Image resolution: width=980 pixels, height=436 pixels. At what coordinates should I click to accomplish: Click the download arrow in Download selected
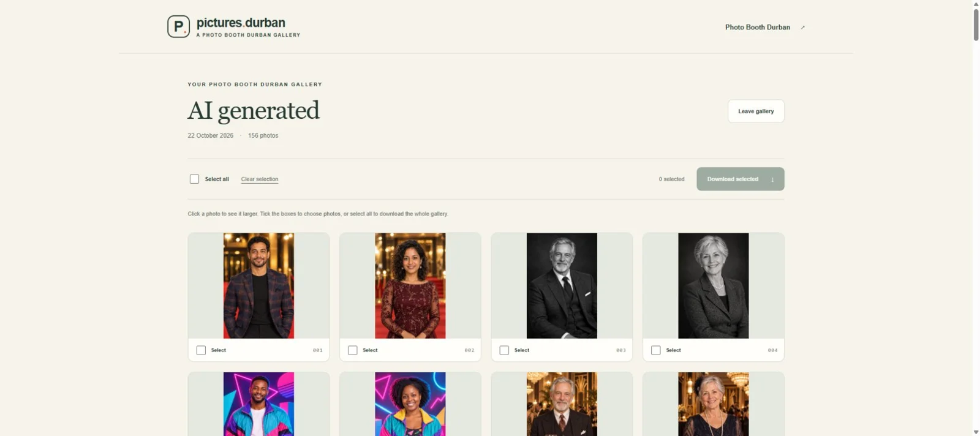(772, 179)
